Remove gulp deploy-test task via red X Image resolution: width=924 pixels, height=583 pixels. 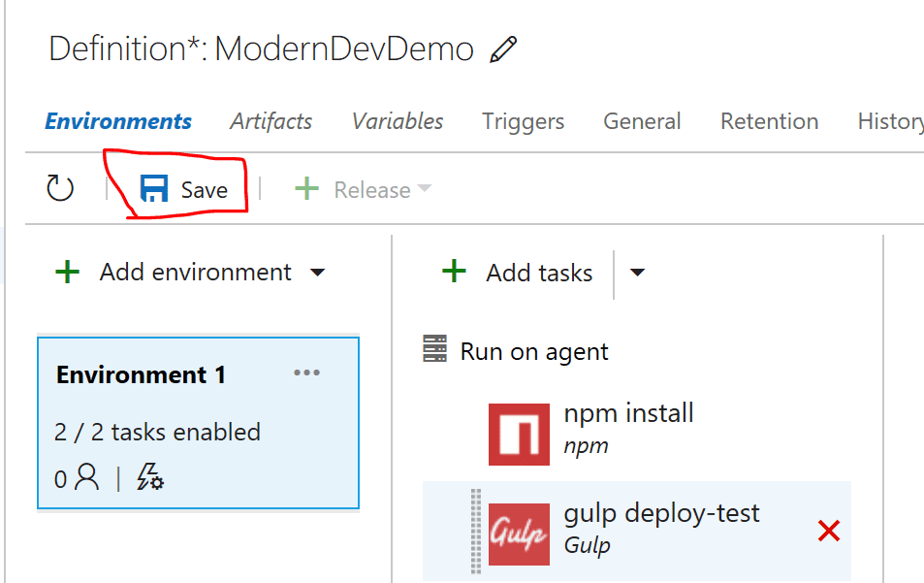pos(829,532)
